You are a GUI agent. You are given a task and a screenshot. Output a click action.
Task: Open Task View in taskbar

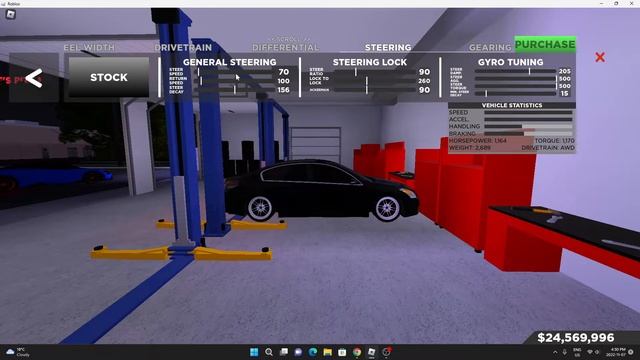(x=283, y=352)
